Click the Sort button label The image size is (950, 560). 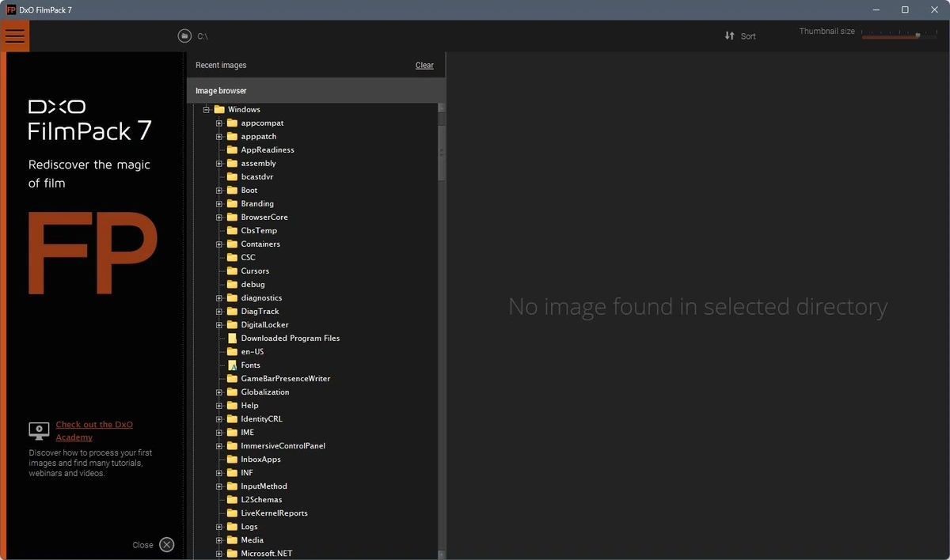pyautogui.click(x=748, y=36)
